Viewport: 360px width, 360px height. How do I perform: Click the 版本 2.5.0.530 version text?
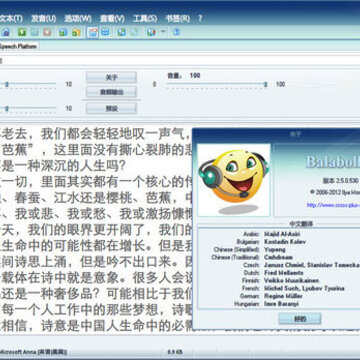coord(340,180)
